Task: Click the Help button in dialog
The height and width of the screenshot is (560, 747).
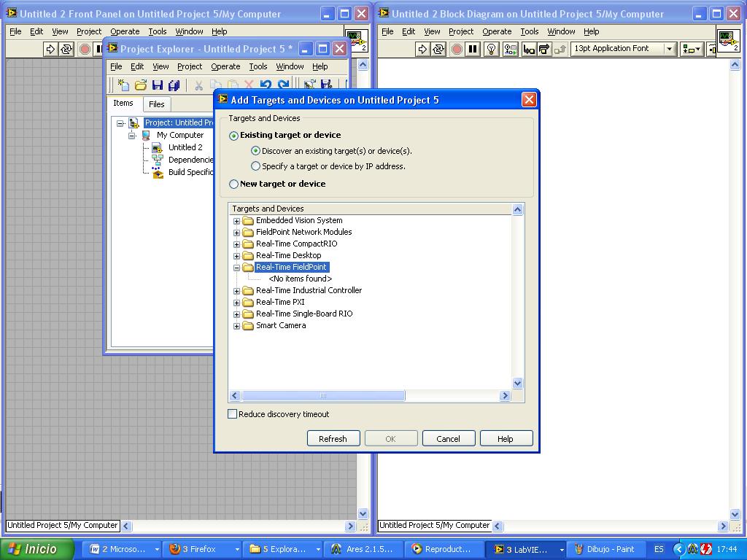Action: (x=506, y=438)
